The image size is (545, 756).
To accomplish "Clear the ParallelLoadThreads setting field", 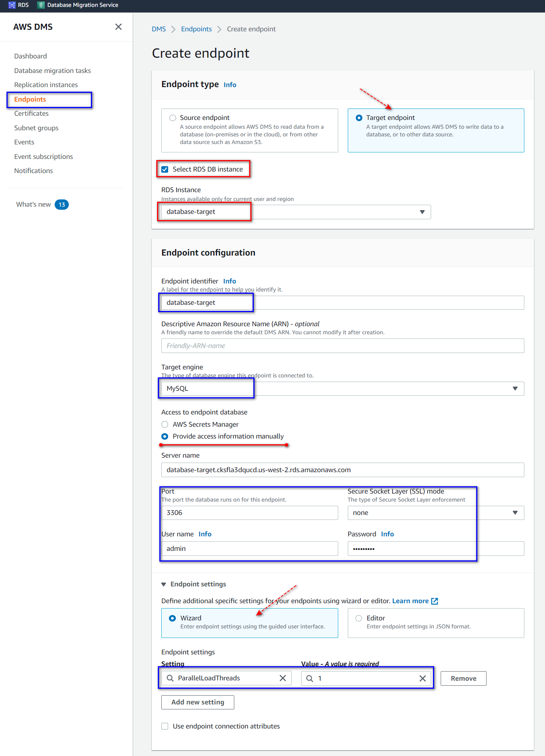I will [283, 678].
